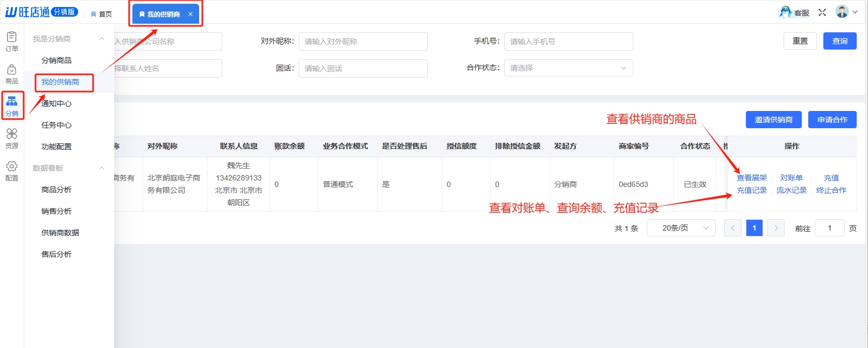Screen dimensions: 868x348
Task: Toggle fullscreen with the expand arrows icon
Action: (822, 12)
